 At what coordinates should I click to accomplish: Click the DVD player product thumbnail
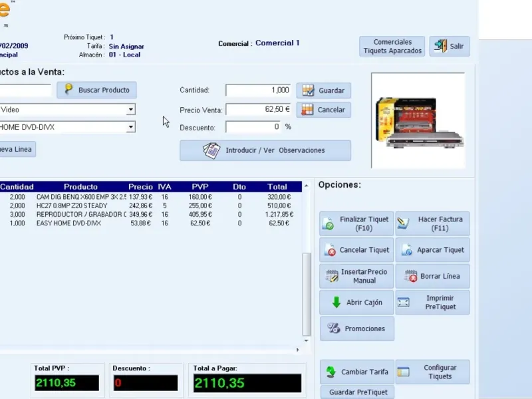click(418, 120)
